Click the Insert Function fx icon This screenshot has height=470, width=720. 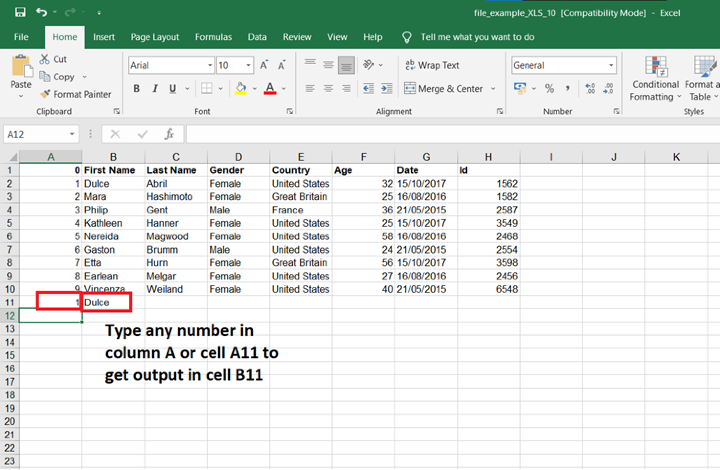pyautogui.click(x=169, y=134)
